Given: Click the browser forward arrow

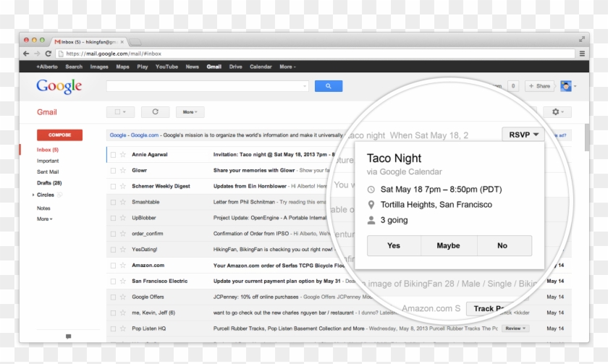Looking at the screenshot, I should 37,54.
